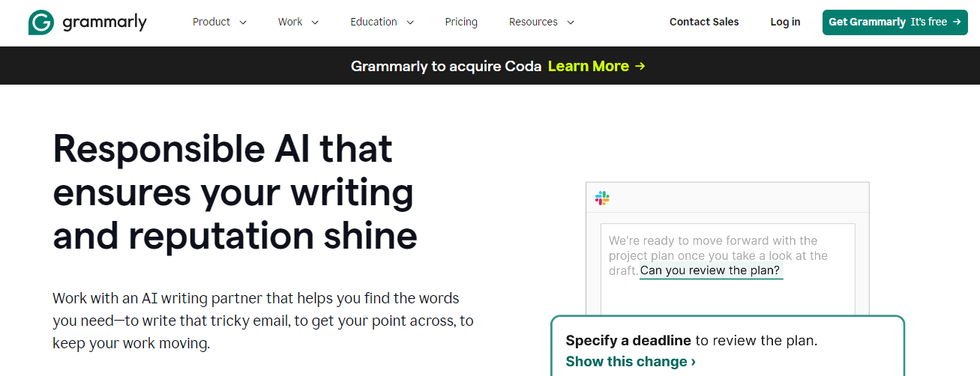Open the Education menu
Screen dimensions: 980x376
(x=374, y=22)
